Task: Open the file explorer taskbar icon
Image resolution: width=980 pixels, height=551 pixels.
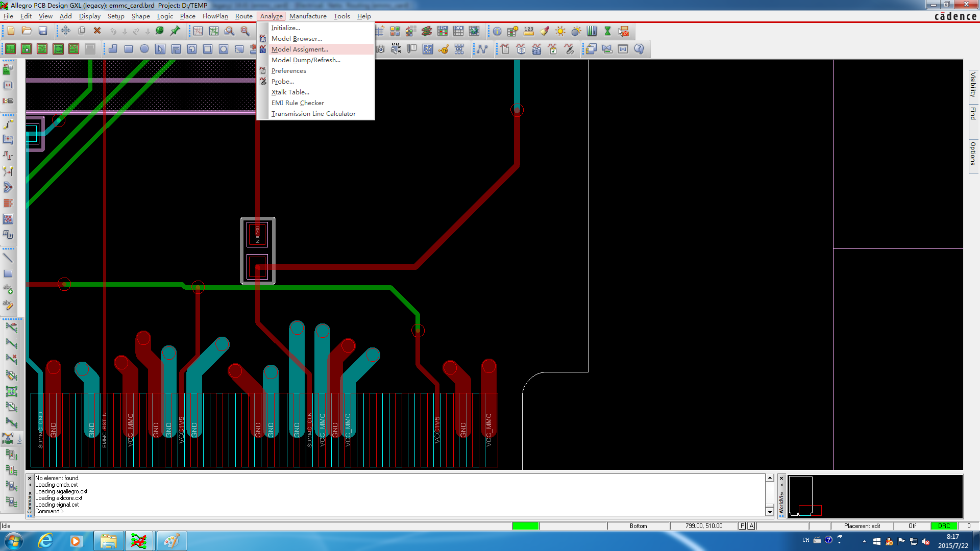Action: click(x=108, y=541)
